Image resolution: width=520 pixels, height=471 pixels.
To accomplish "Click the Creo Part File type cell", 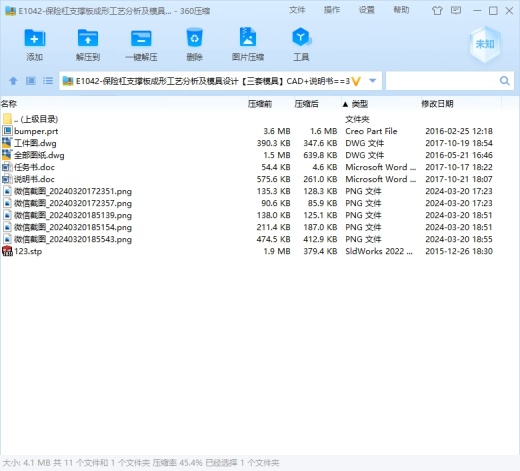I will click(371, 131).
